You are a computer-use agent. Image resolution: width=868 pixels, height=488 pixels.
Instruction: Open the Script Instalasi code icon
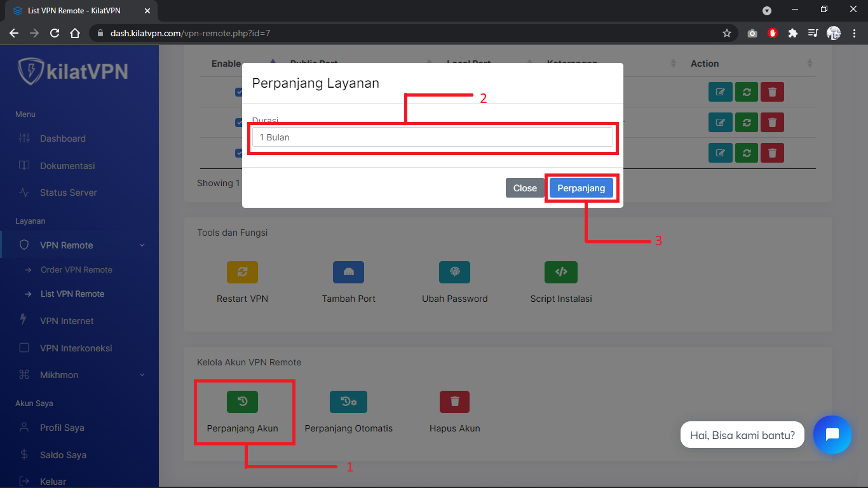[x=560, y=272]
